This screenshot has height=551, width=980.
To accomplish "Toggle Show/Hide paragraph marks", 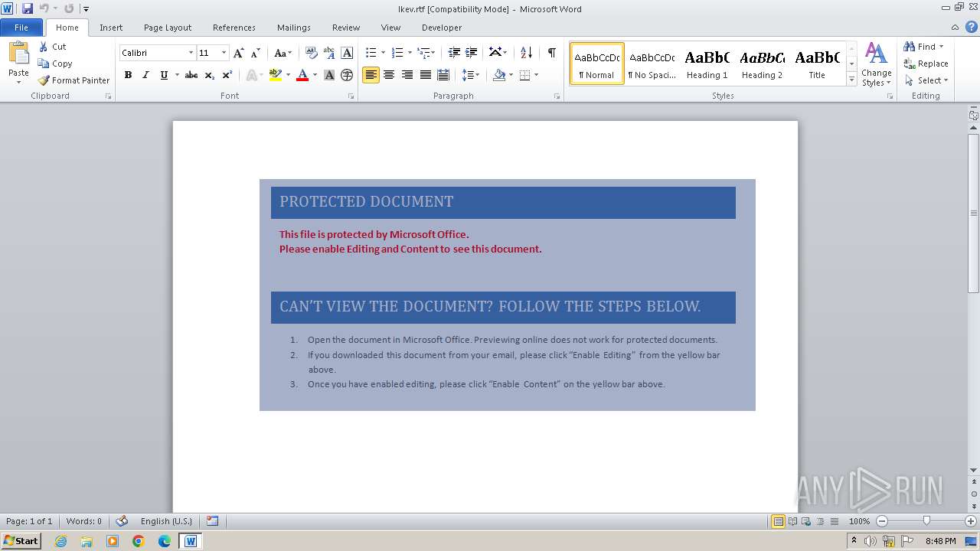I will 551,53.
